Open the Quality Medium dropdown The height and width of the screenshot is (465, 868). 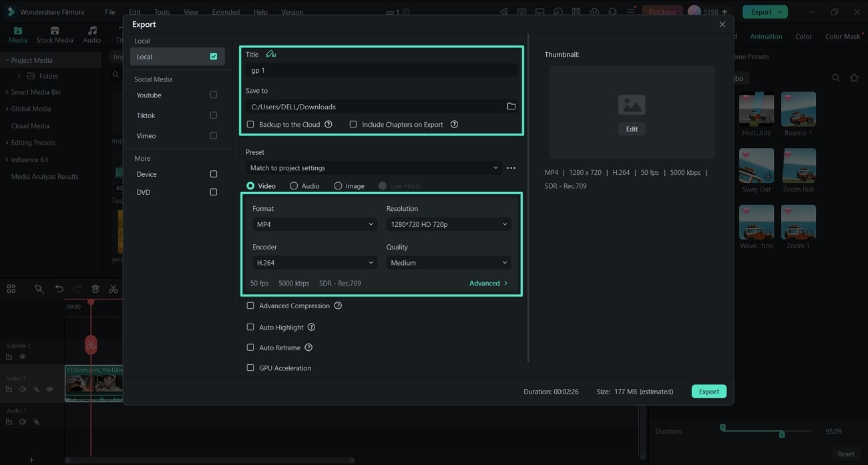(449, 263)
